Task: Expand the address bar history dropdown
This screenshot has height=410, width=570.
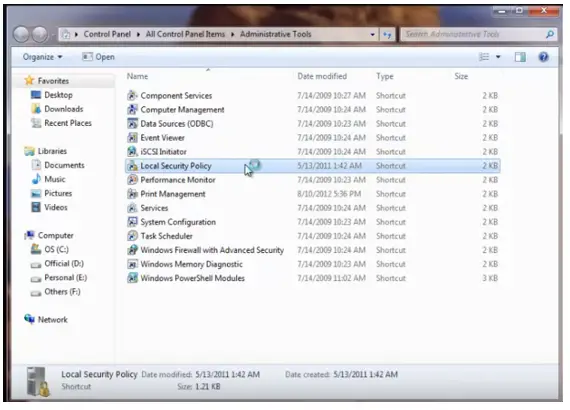Action: (372, 35)
